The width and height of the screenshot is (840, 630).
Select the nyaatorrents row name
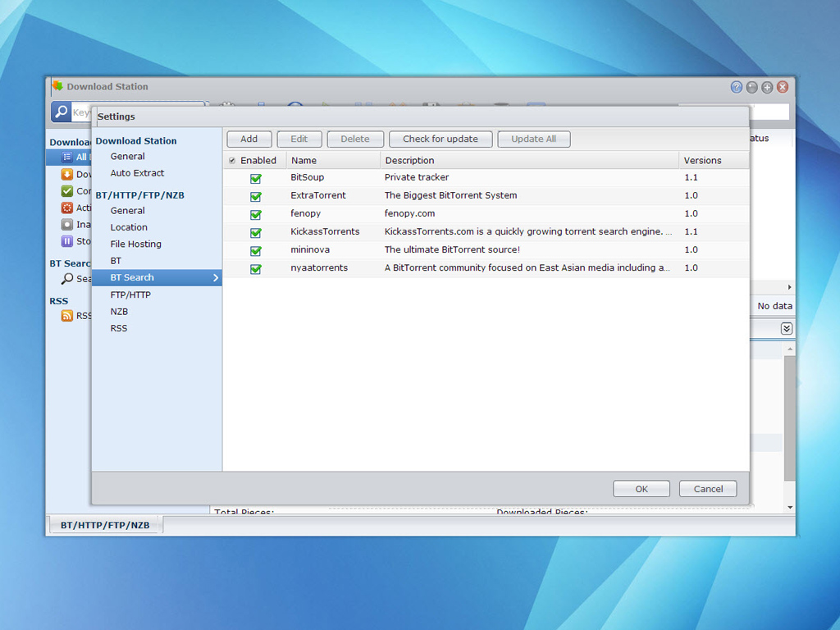(319, 268)
